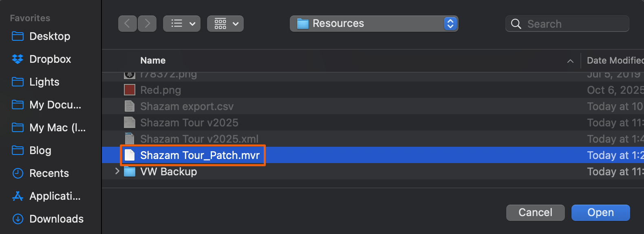Sort files by Date Modified column
Viewport: 644px width, 234px height.
coord(614,61)
